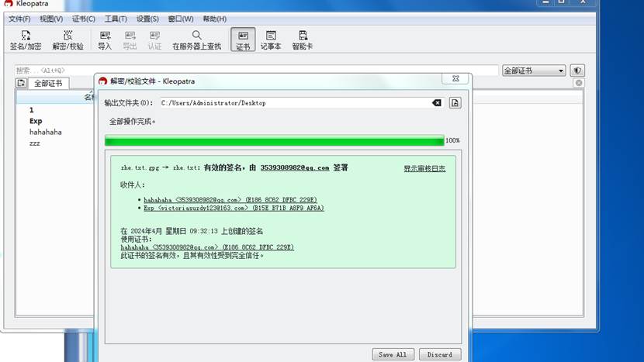
Task: Click recipient hahahaha certificate link
Action: (x=230, y=200)
